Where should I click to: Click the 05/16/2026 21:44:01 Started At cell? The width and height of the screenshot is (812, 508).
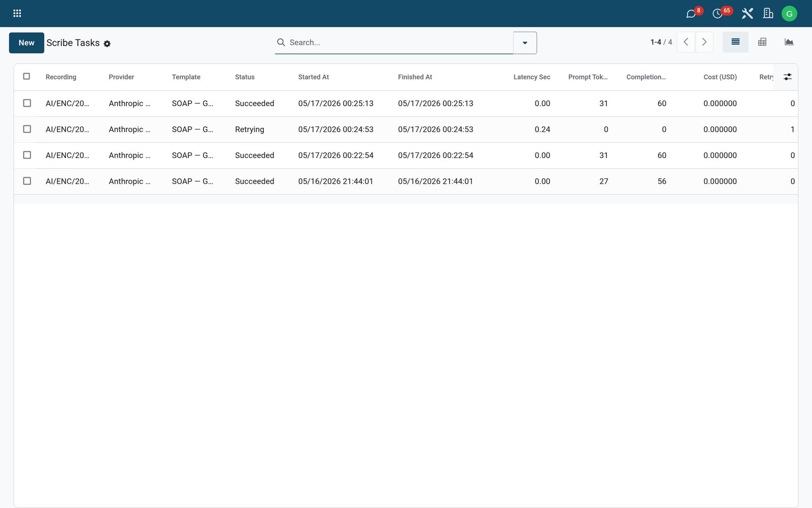point(335,181)
